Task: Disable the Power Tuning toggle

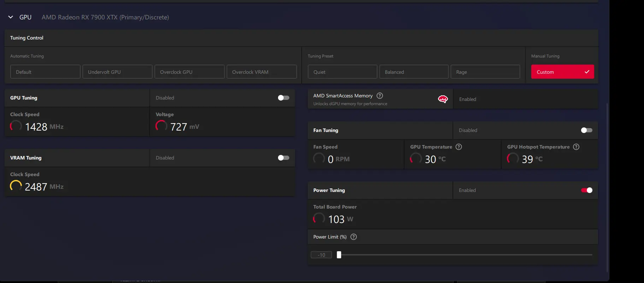Action: [586, 190]
